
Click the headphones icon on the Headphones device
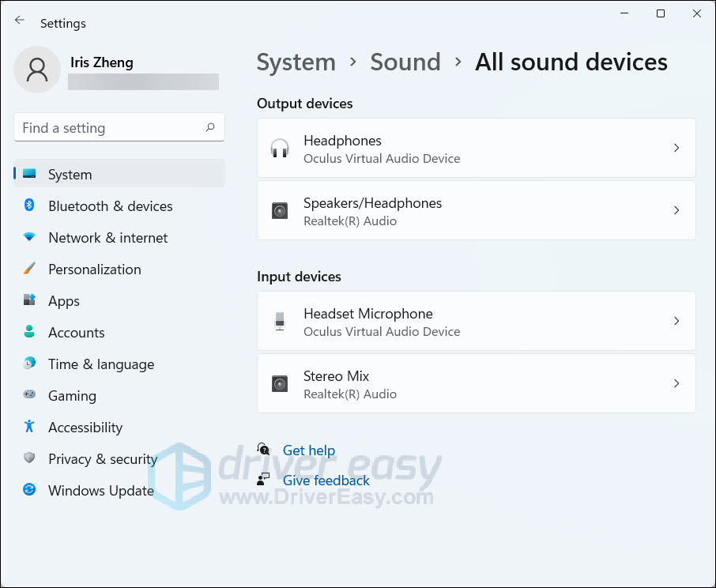(x=280, y=148)
